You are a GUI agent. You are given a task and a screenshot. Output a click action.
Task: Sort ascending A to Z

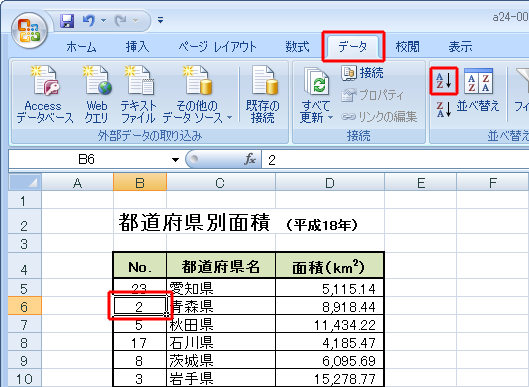coord(444,81)
